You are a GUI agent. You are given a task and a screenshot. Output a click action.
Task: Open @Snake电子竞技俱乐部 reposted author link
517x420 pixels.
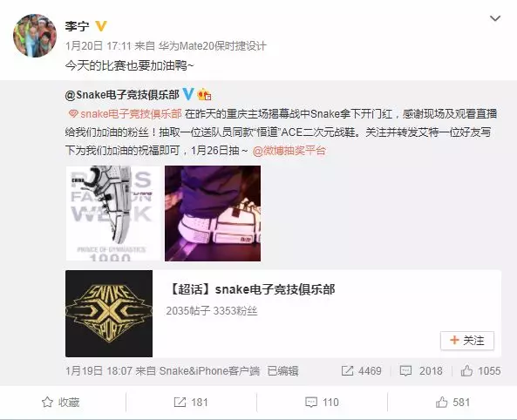pos(122,95)
